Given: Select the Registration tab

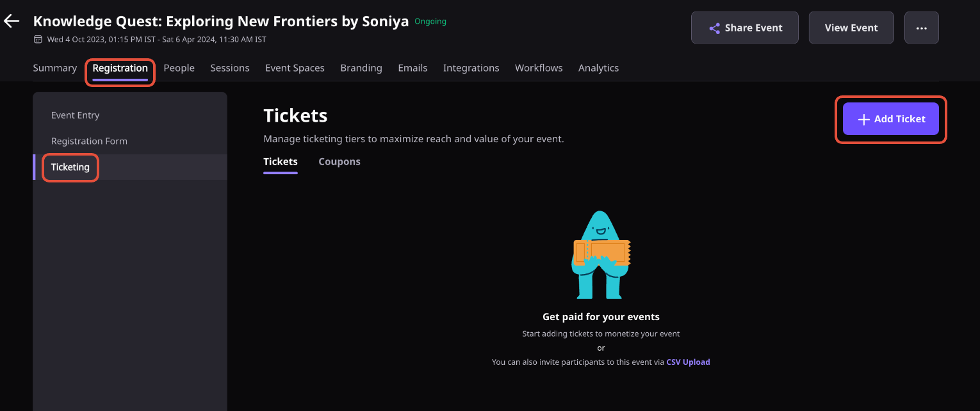Looking at the screenshot, I should coord(120,68).
